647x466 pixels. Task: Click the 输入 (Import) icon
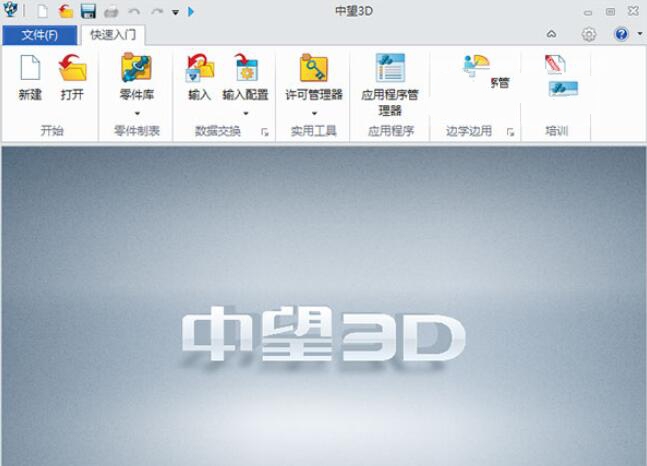coord(200,69)
